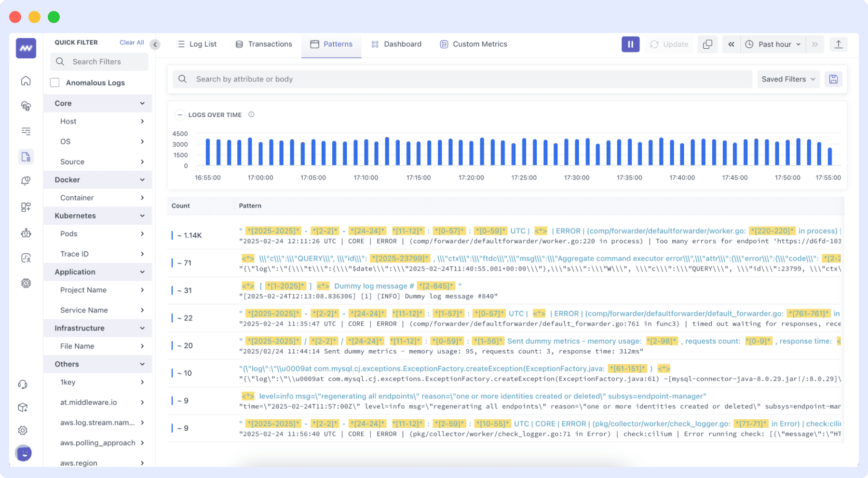This screenshot has width=868, height=478.
Task: Open the copy link share icon
Action: 707,44
